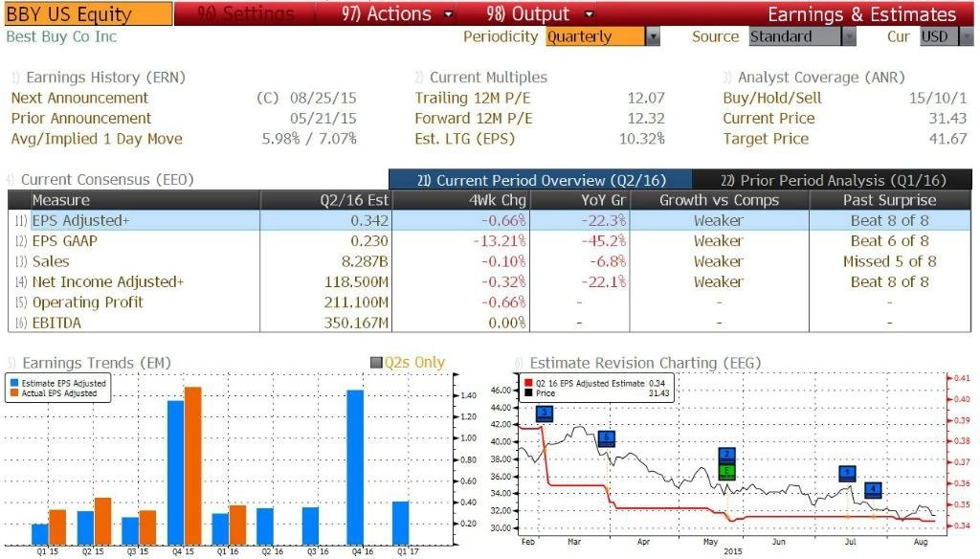980x559 pixels.
Task: Click the blue Q1 17 estimate bar
Action: tap(401, 523)
